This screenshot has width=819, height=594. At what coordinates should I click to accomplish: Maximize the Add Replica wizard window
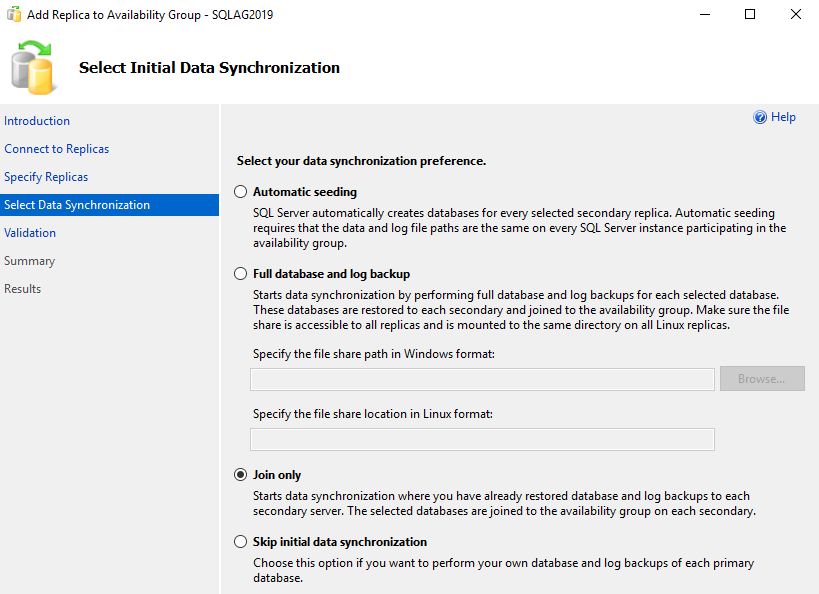pyautogui.click(x=750, y=15)
